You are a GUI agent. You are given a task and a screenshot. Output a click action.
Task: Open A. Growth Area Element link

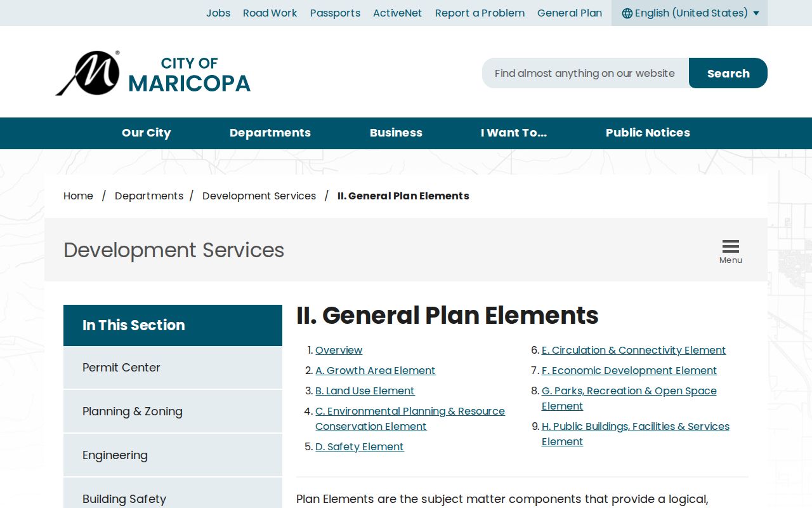(x=376, y=371)
